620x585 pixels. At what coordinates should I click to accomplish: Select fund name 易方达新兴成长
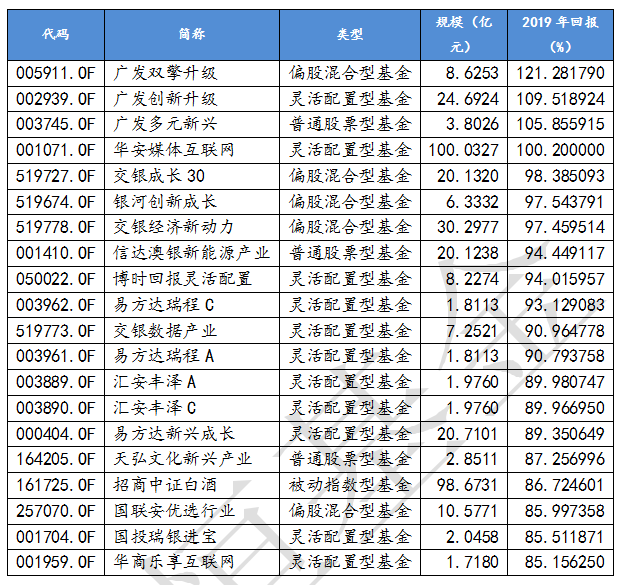coord(174,434)
